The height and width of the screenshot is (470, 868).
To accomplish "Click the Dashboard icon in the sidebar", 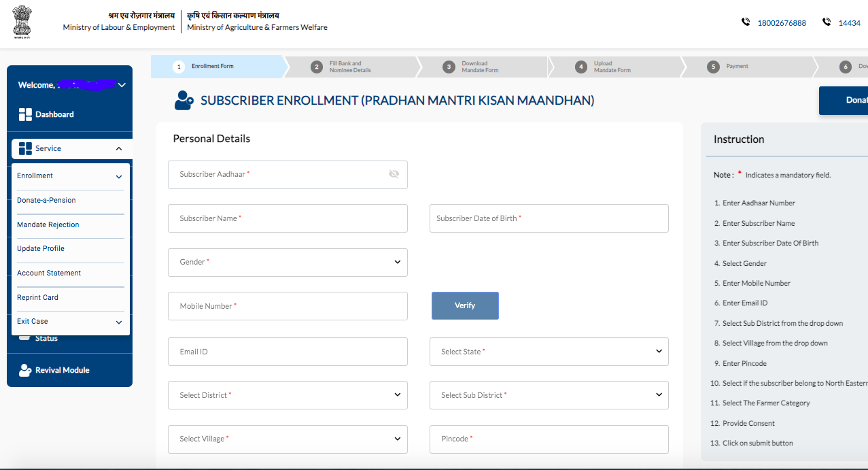I will tap(25, 114).
